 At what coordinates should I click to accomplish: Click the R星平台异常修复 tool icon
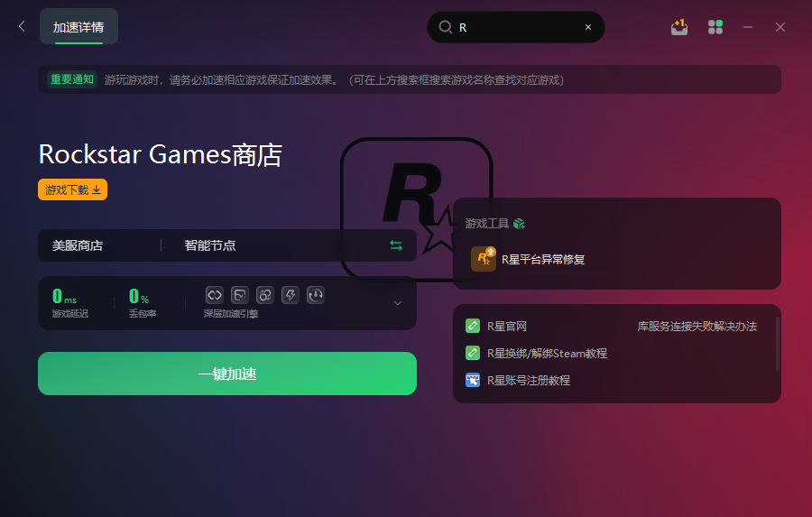[484, 259]
